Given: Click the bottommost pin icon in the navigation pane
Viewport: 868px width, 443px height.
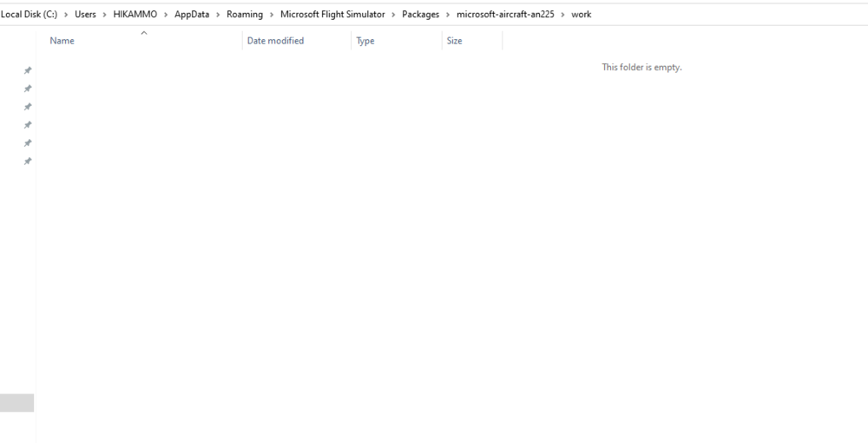Looking at the screenshot, I should pos(28,162).
